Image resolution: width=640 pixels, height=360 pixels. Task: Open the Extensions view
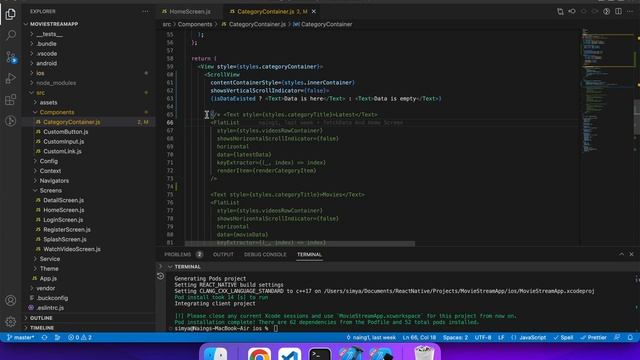11,99
